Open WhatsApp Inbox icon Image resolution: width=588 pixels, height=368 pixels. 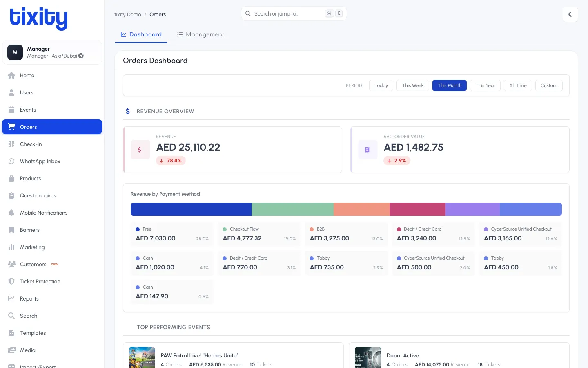click(11, 161)
